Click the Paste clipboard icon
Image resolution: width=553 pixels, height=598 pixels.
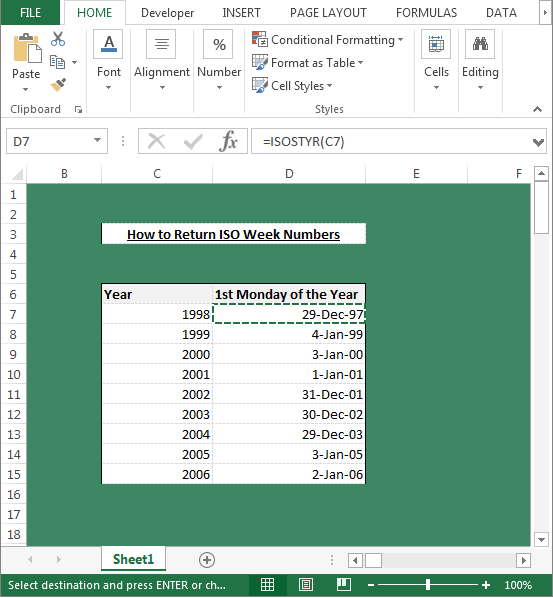click(27, 48)
